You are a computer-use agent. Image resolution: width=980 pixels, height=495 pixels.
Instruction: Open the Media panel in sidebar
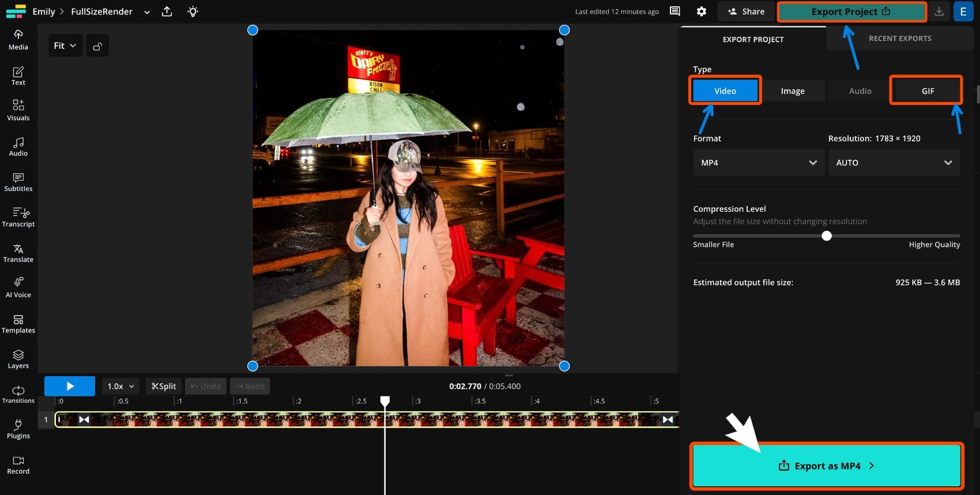[x=18, y=40]
